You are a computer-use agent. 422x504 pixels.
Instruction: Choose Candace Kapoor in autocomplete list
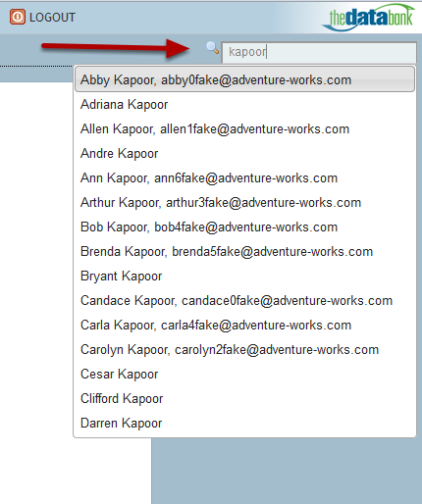[244, 301]
